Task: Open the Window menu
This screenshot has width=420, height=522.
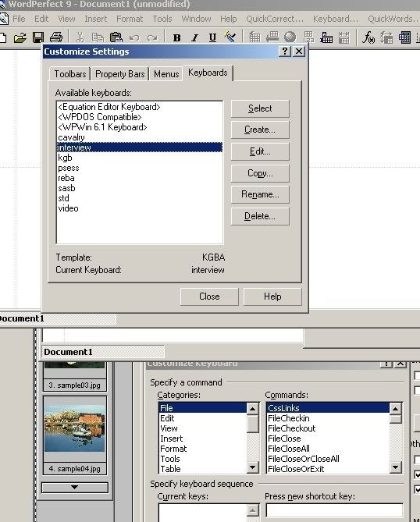Action: [196, 19]
